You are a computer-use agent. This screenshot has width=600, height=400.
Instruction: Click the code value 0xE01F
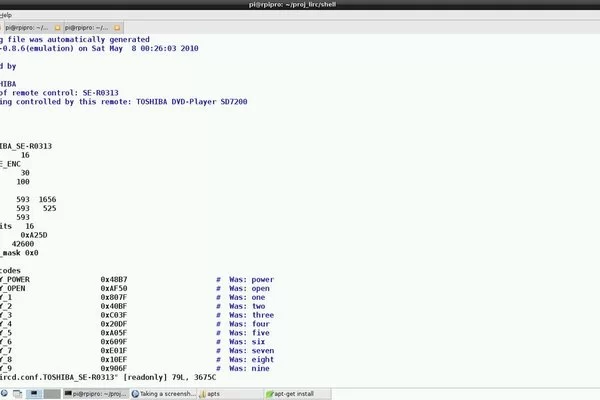(x=114, y=351)
